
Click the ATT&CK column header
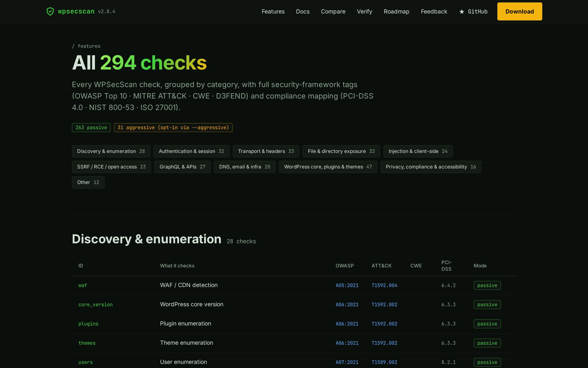click(381, 266)
